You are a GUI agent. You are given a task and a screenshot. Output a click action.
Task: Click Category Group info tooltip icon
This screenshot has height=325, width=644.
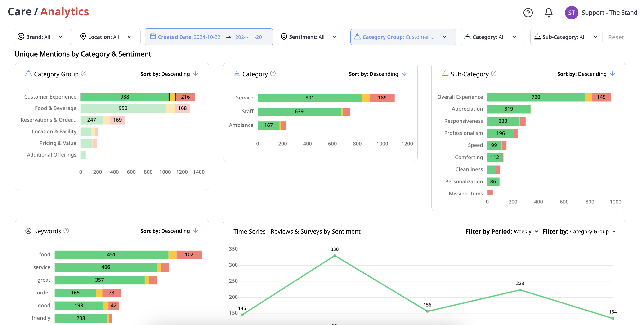(84, 74)
